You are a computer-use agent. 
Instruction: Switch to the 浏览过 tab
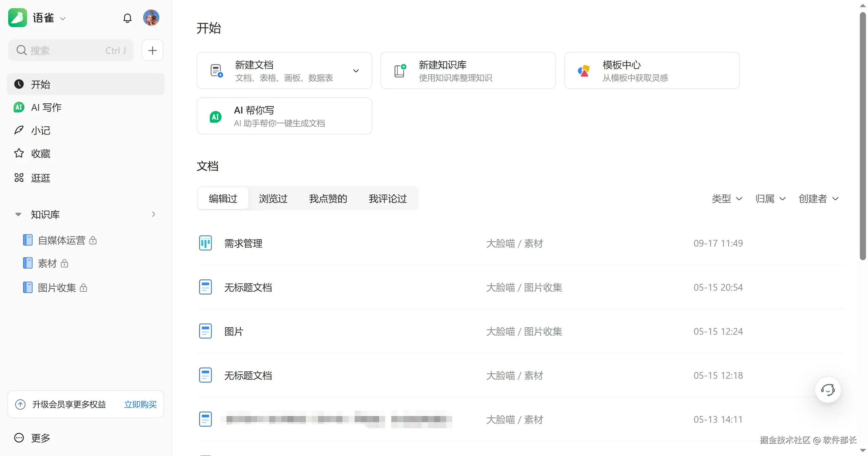point(273,199)
